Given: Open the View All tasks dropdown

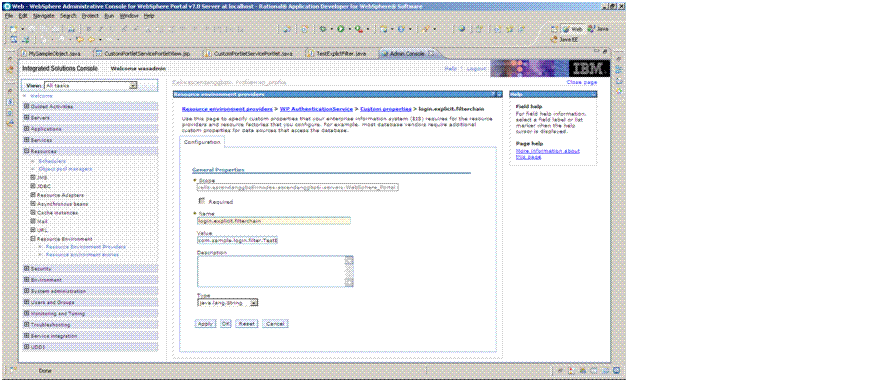Looking at the screenshot, I should coord(133,86).
